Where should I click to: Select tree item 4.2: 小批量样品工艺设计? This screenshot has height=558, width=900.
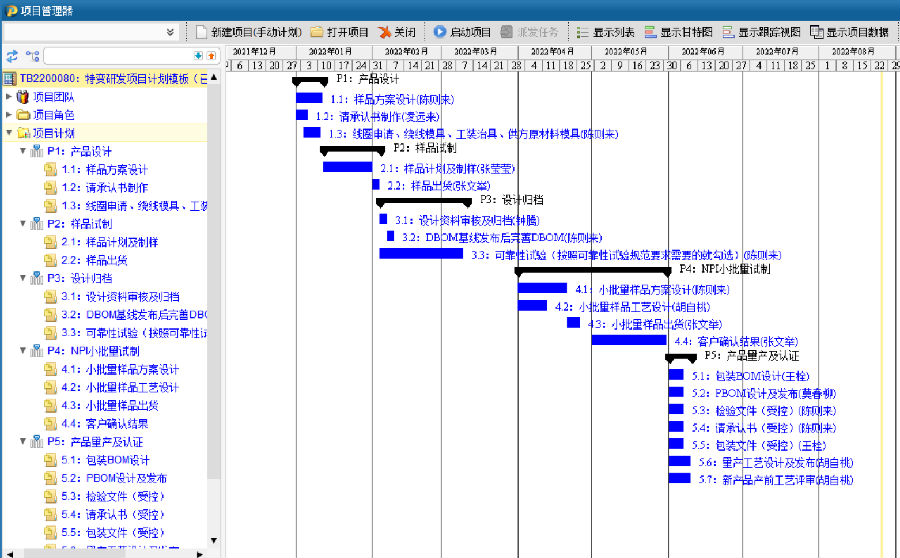click(120, 387)
